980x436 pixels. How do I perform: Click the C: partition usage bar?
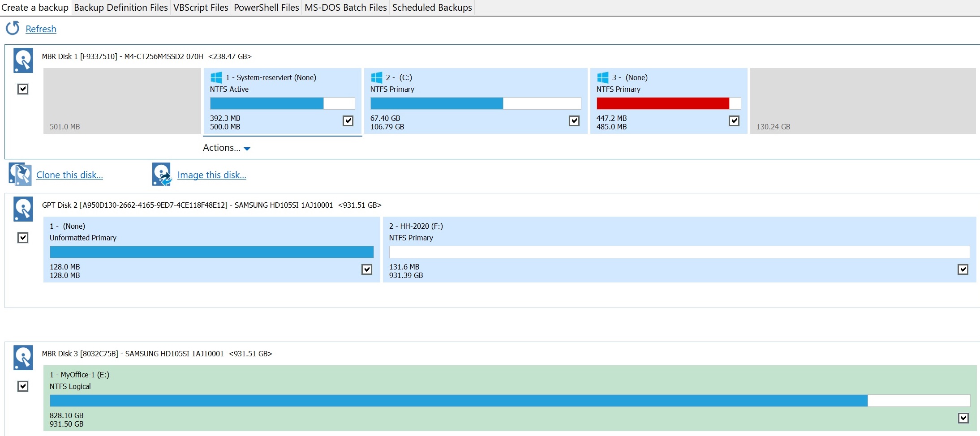coord(476,103)
